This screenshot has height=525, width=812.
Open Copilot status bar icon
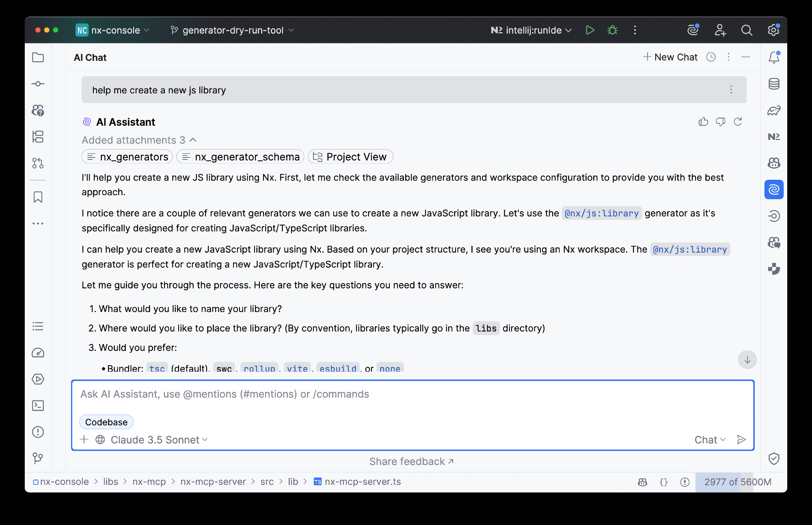click(x=642, y=482)
